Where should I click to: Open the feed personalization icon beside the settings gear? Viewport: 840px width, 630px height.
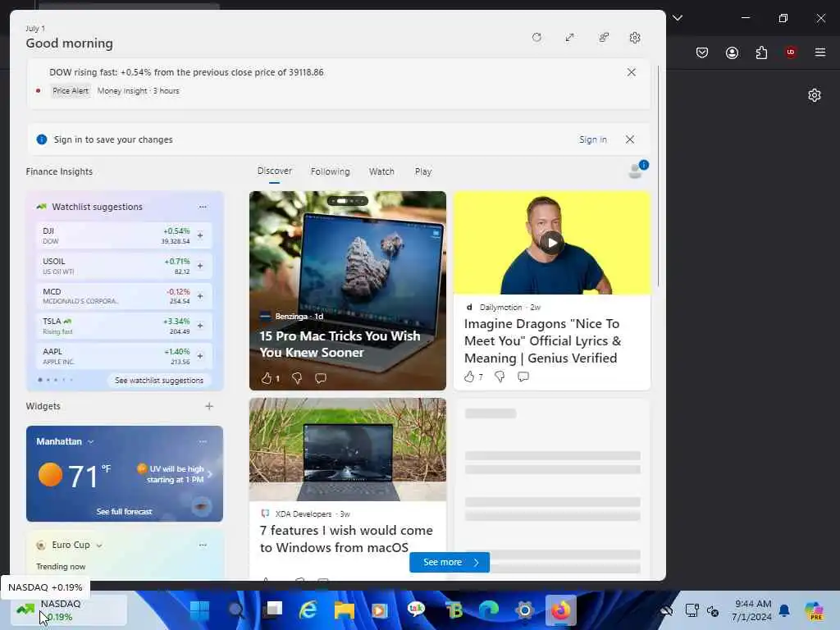604,38
